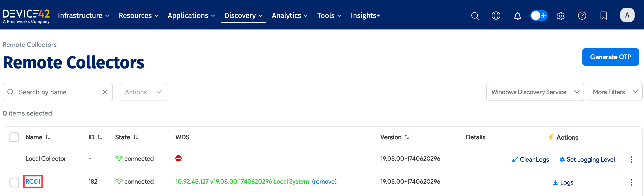Click the RC01 collector link
The height and width of the screenshot is (196, 644).
(33, 181)
